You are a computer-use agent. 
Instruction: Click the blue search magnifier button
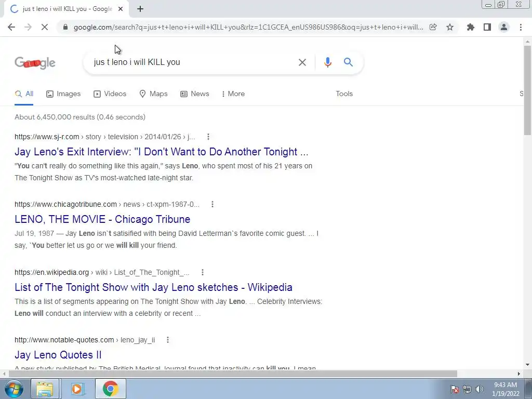(x=348, y=62)
